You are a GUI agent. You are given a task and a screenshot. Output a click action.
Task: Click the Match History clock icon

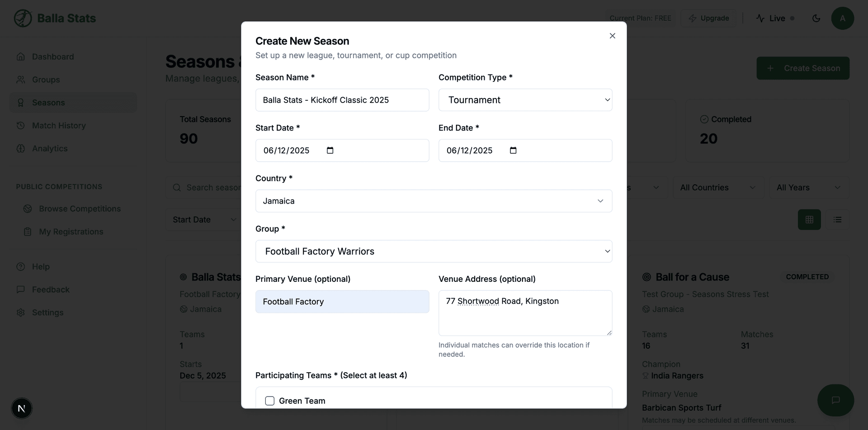coord(21,125)
